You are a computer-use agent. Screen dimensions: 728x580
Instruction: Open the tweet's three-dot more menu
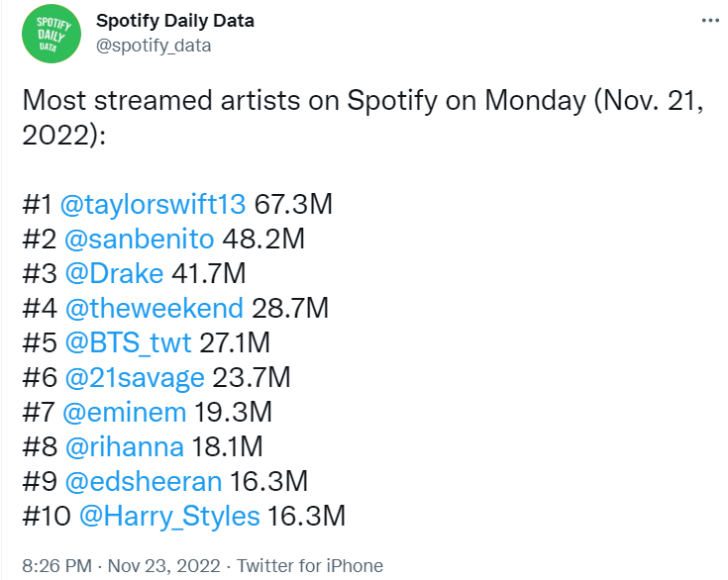click(x=707, y=22)
